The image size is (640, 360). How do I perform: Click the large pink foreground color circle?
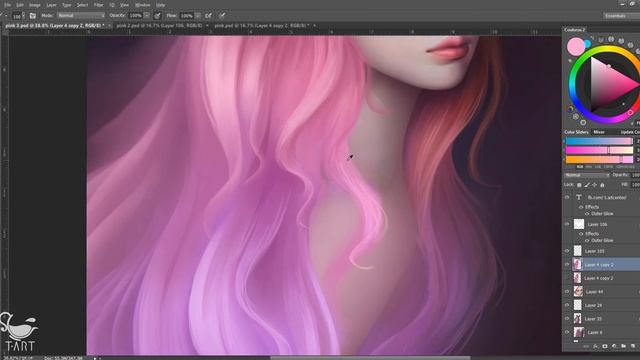(576, 47)
